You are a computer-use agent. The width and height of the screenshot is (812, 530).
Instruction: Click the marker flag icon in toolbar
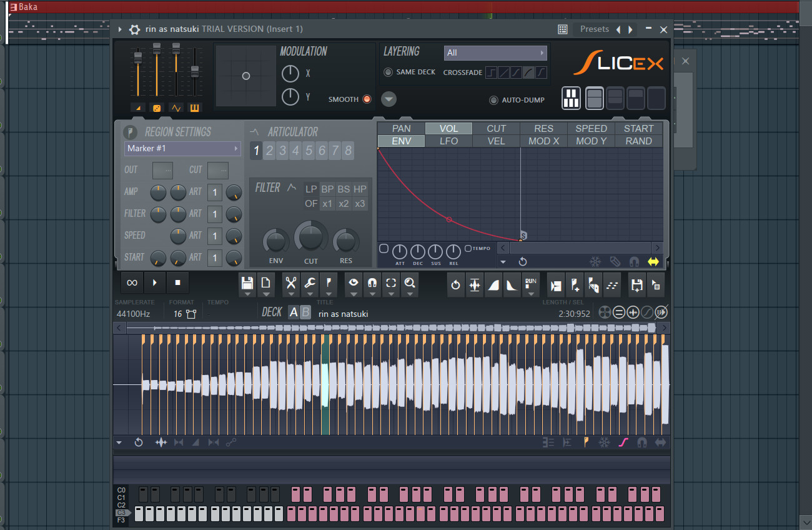pyautogui.click(x=329, y=282)
